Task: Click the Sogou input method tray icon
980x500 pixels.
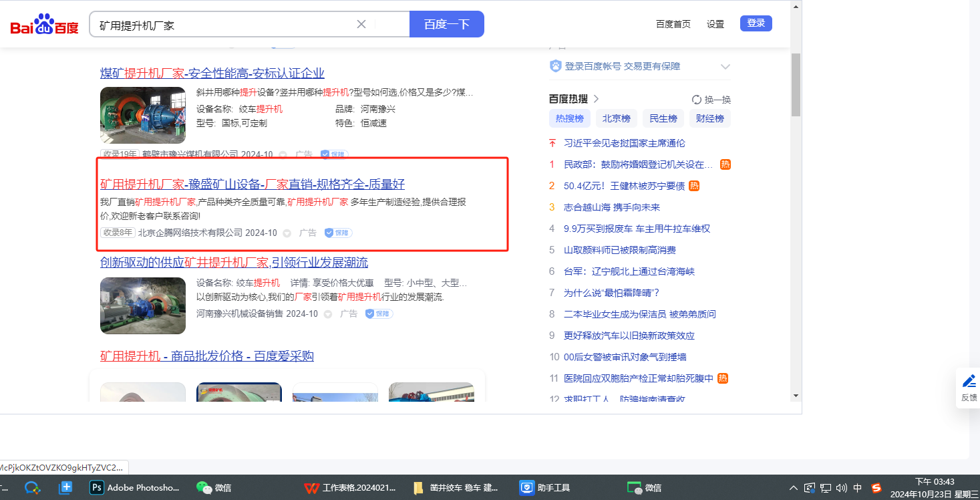Action: click(876, 487)
